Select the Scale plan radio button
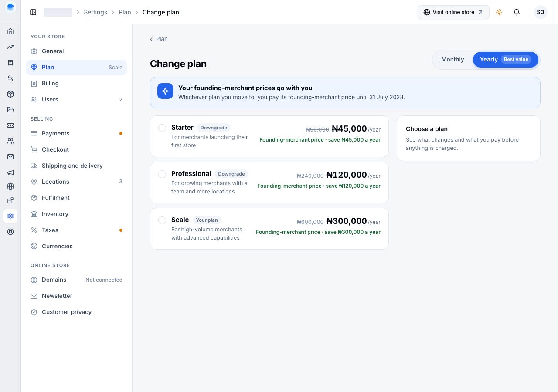The width and height of the screenshot is (558, 392). coord(162,220)
